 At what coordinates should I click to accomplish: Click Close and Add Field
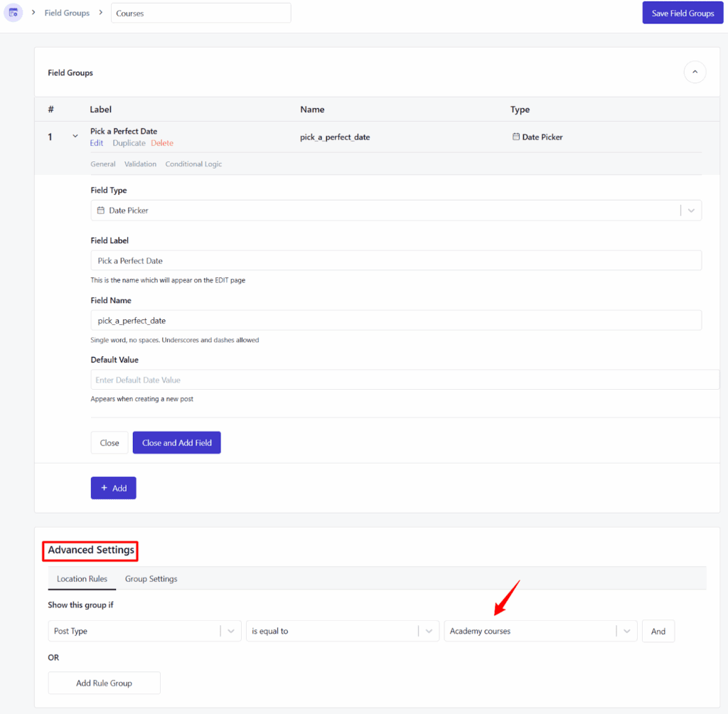(x=176, y=442)
